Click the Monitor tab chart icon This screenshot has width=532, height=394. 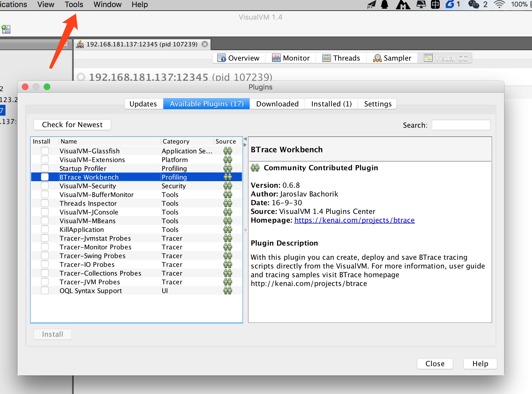(276, 58)
